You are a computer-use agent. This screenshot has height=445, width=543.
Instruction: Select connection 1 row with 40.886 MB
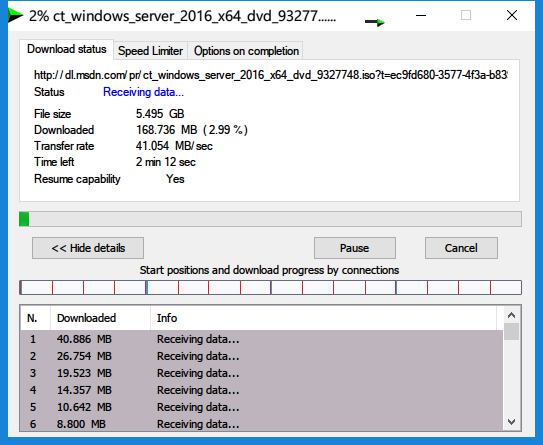[x=261, y=339]
